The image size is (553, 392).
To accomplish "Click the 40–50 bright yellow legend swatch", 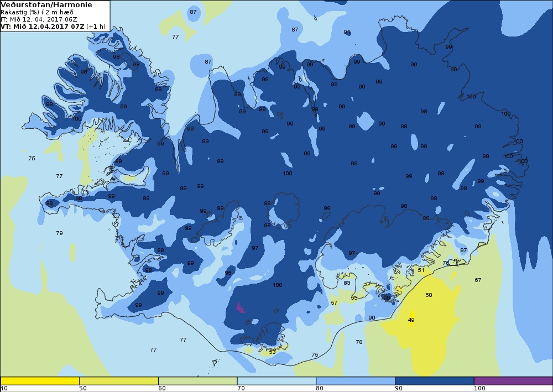I will point(40,381).
